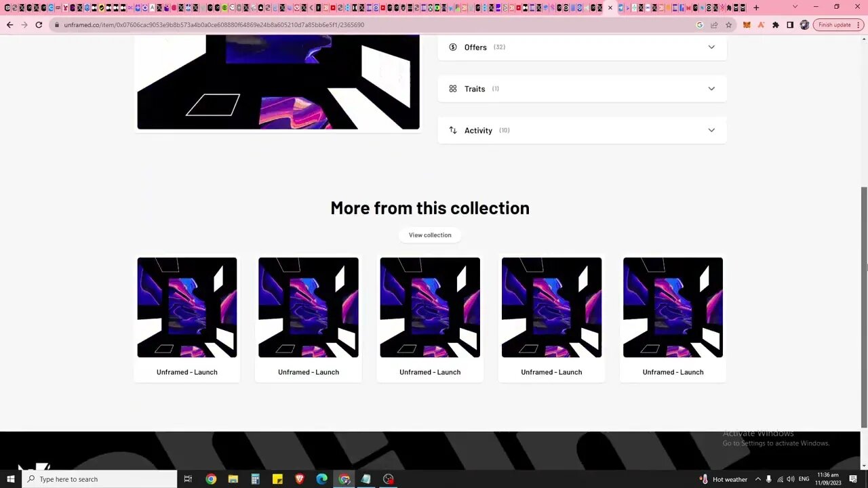Open Brave browser from taskbar
The height and width of the screenshot is (488, 868).
pyautogui.click(x=300, y=479)
